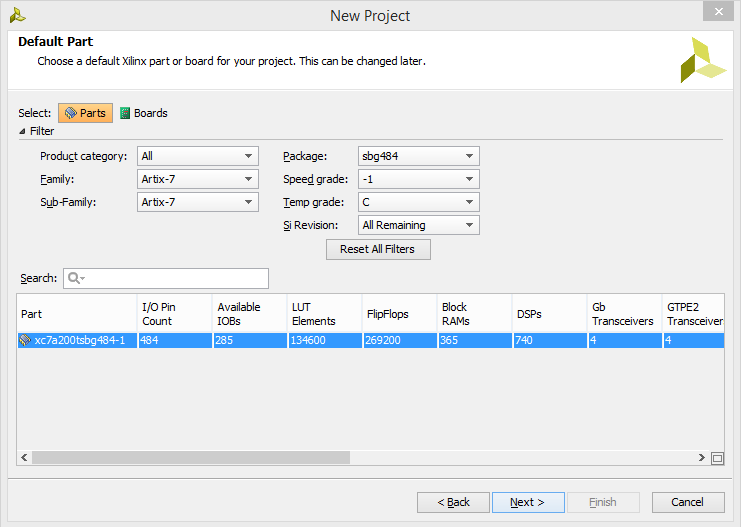Open table column chooser corner icon

coord(717,458)
